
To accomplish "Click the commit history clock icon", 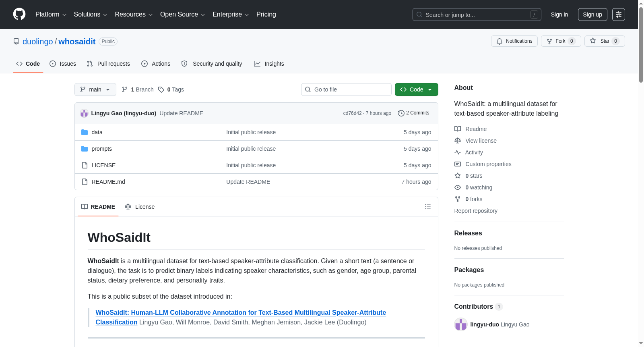I will click(401, 113).
